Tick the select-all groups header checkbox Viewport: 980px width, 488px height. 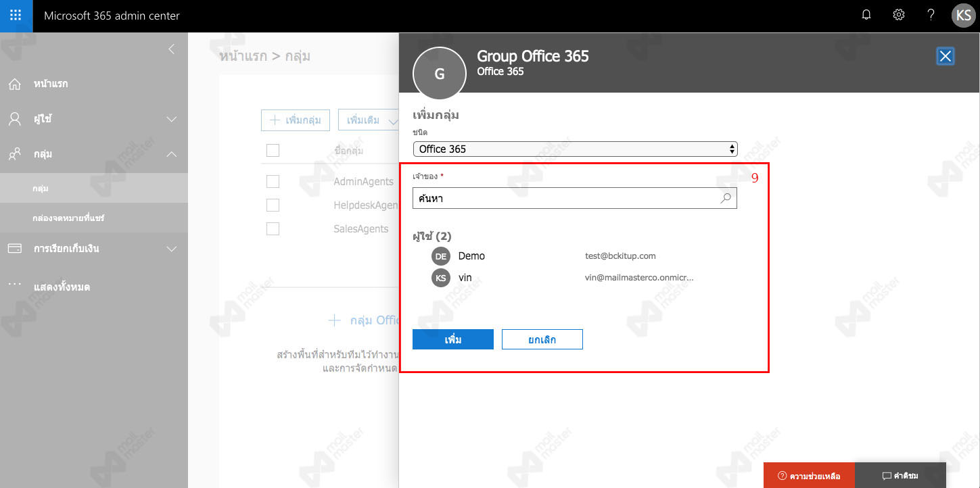click(273, 151)
